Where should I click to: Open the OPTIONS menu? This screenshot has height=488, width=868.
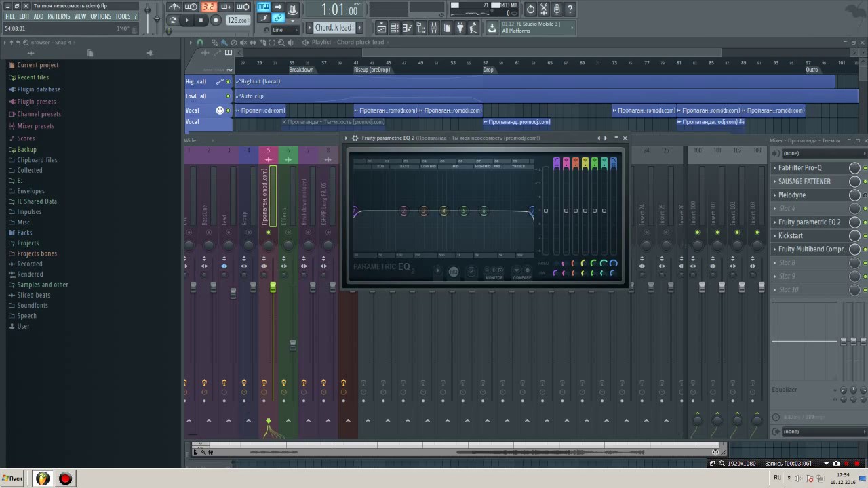100,16
